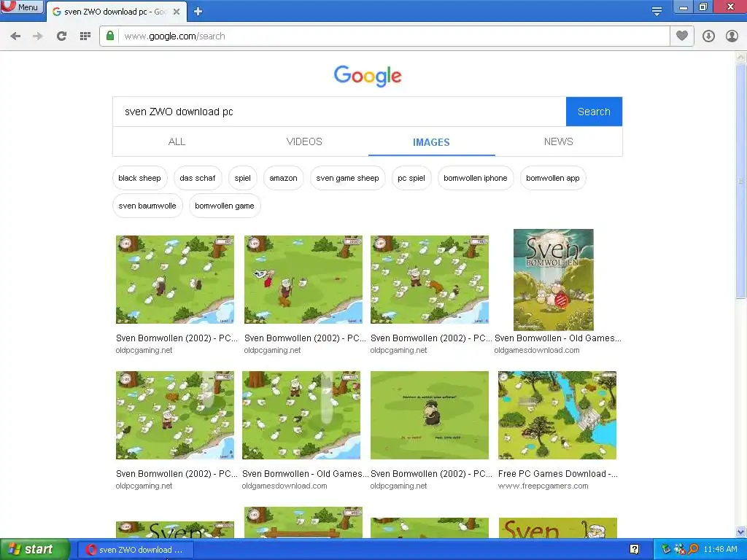Screen dimensions: 747x560
Task: Click the system tray clock 11:48 AM
Action: pyautogui.click(x=720, y=550)
